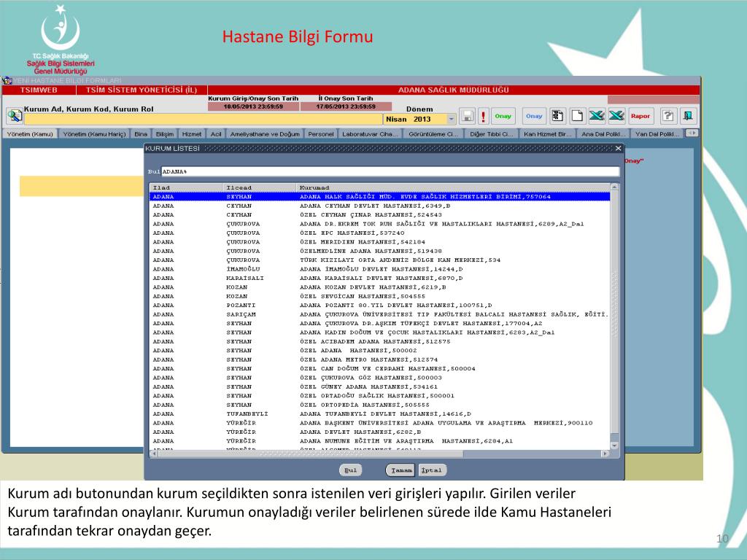Open the Görüntüleme Ci... tab
This screenshot has width=747, height=560.
tap(433, 134)
